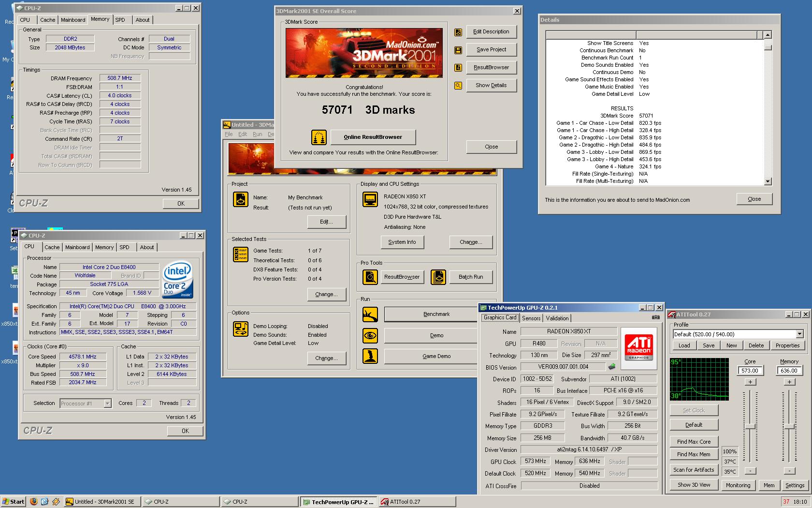Open the Cache tab in the upper CPU-Z window

[47, 20]
